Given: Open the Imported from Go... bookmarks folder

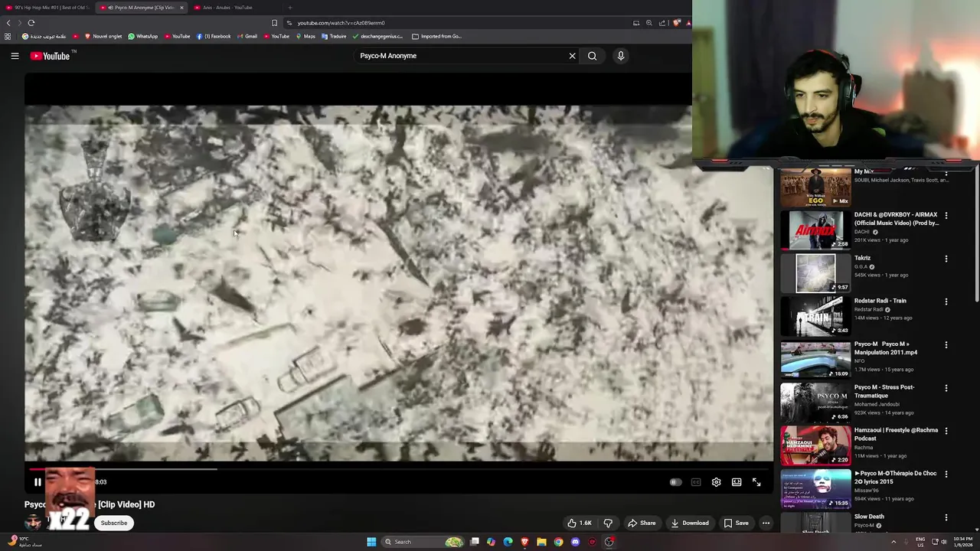Looking at the screenshot, I should [436, 36].
